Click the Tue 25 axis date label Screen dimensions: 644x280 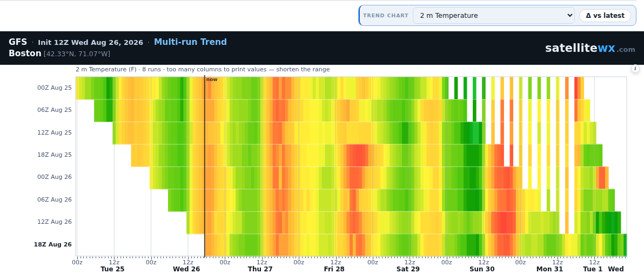[x=112, y=269]
